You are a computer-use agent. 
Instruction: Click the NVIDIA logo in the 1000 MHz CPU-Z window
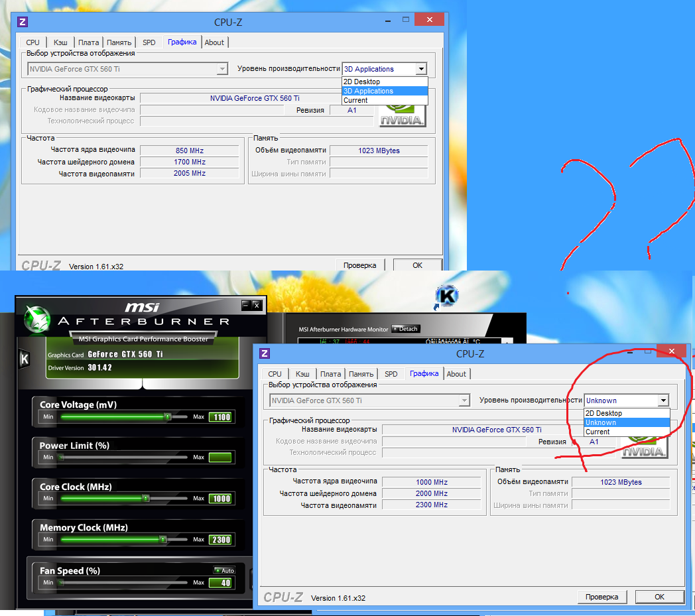[x=645, y=448]
